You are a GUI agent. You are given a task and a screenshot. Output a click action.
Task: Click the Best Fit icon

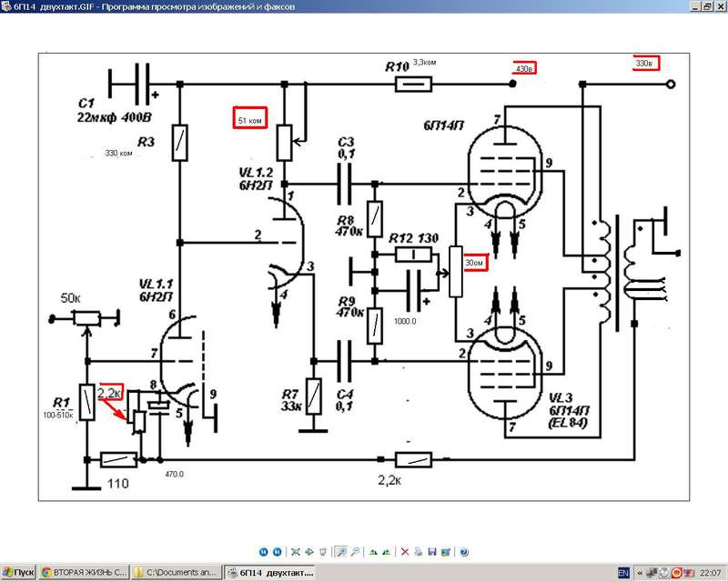[295, 552]
